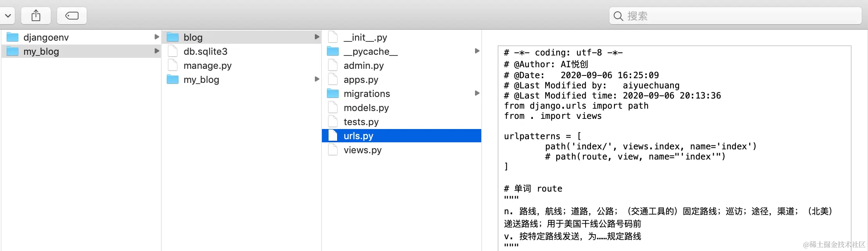Select the migrations folder icon
This screenshot has height=251, width=868.
click(x=333, y=93)
